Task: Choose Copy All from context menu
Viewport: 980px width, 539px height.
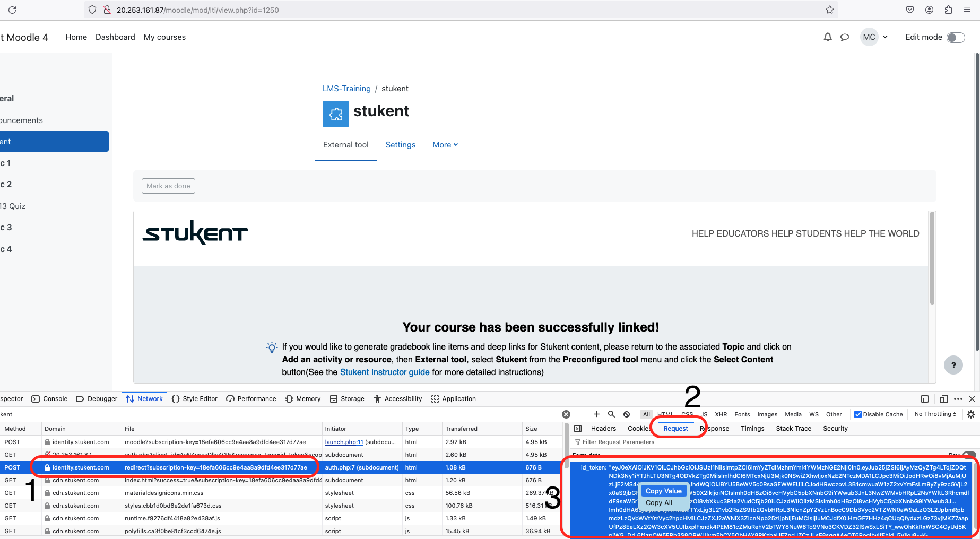Action: point(659,503)
